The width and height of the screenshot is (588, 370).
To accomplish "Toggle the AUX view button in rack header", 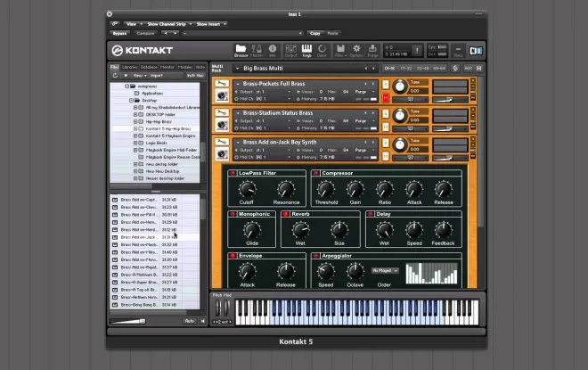I will 469,69.
